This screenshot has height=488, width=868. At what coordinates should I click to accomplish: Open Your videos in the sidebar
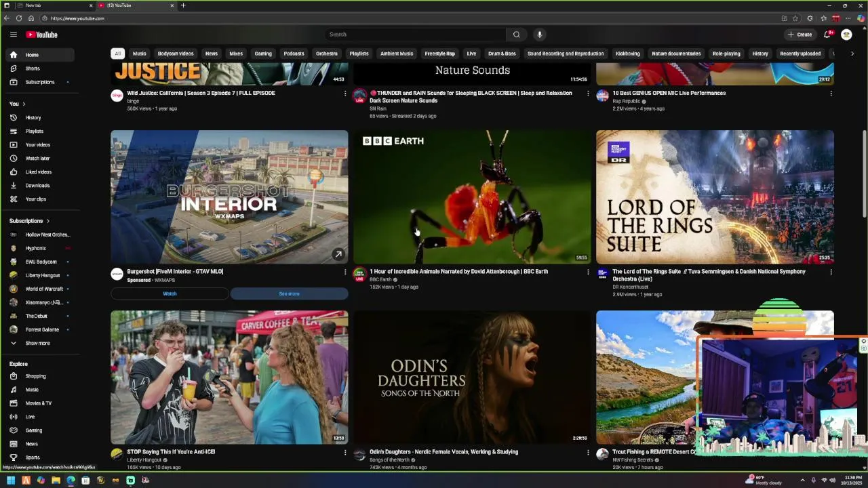[41, 144]
